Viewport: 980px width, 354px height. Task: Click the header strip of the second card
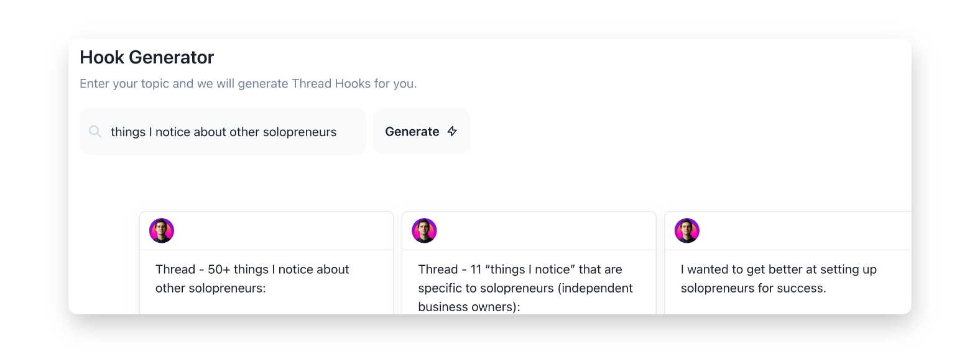541,231
